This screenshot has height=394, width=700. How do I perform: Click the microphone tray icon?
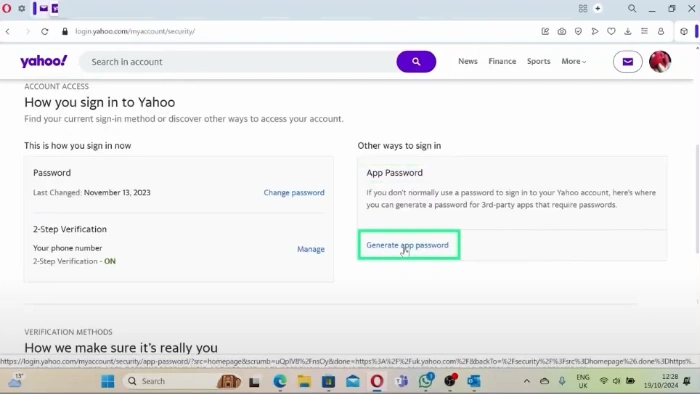coord(562,381)
